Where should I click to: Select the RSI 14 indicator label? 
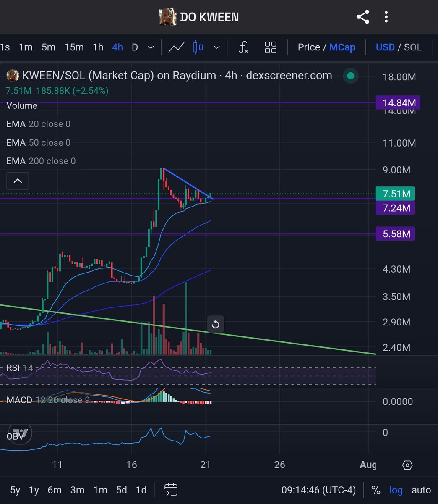coord(19,368)
